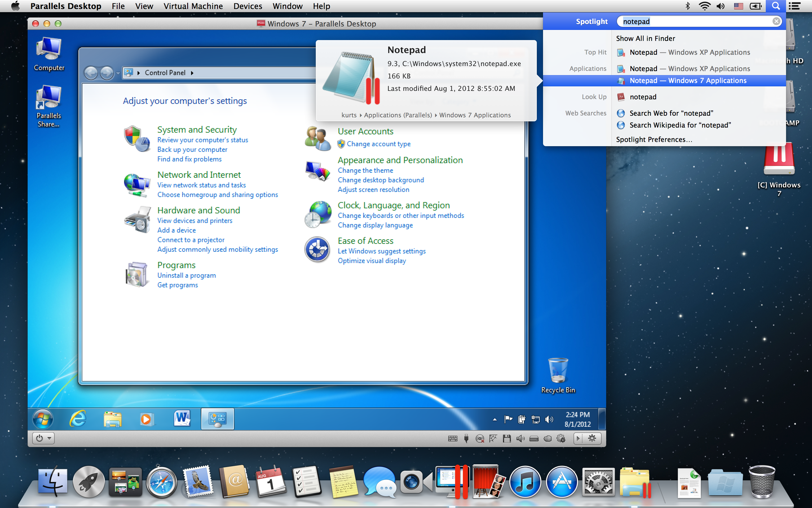Click Control Panel Back button
812x508 pixels.
tap(91, 73)
